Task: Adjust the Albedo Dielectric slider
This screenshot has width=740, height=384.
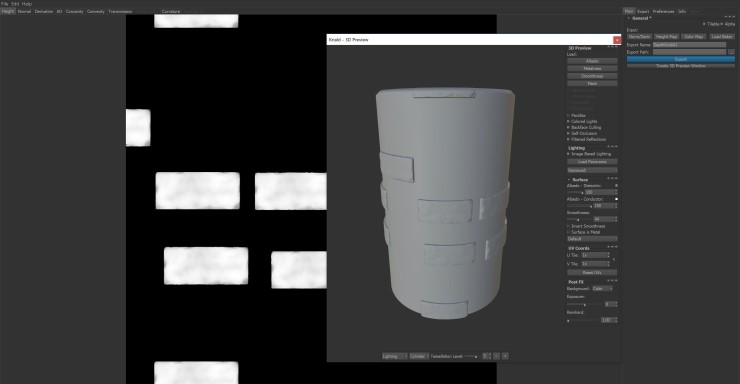Action: pos(575,192)
